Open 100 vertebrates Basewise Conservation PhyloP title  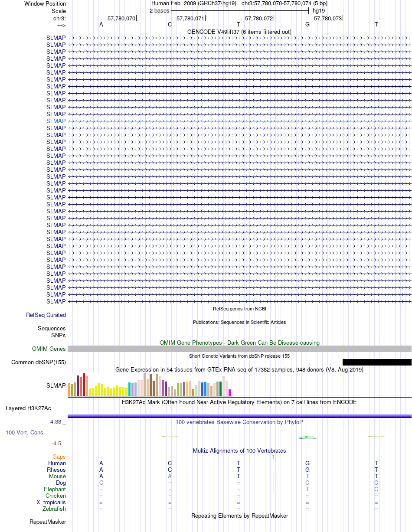239,422
